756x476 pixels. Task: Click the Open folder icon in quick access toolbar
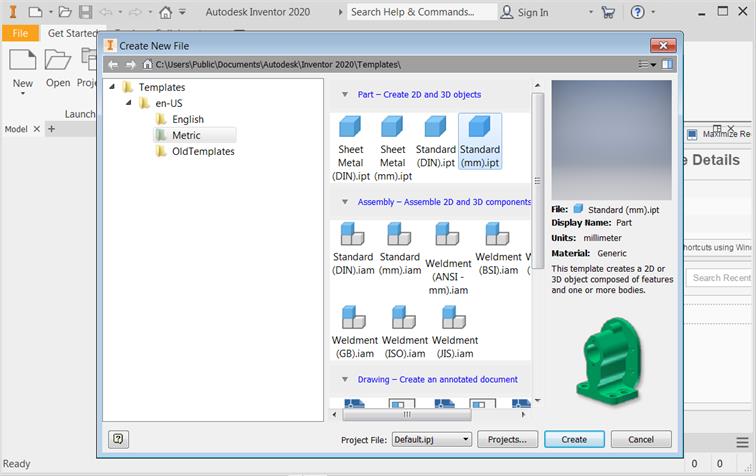coord(65,12)
